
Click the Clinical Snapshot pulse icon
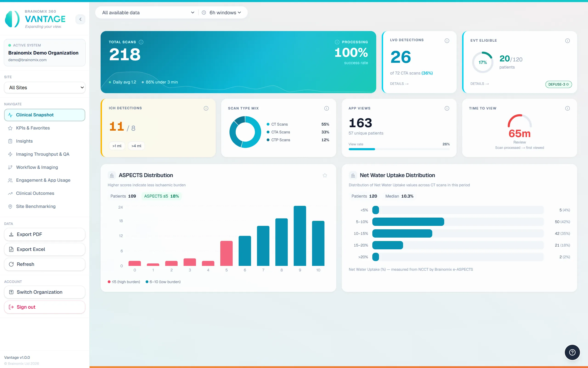pyautogui.click(x=10, y=115)
